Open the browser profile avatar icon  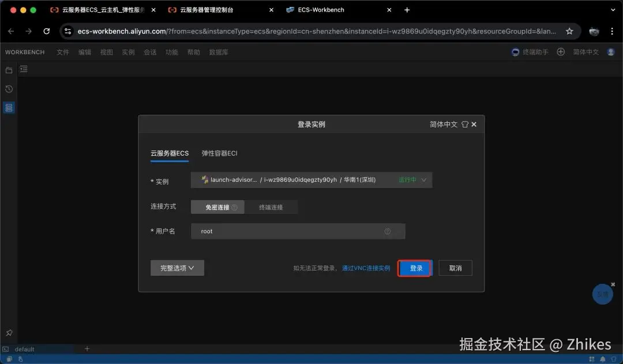coord(594,31)
